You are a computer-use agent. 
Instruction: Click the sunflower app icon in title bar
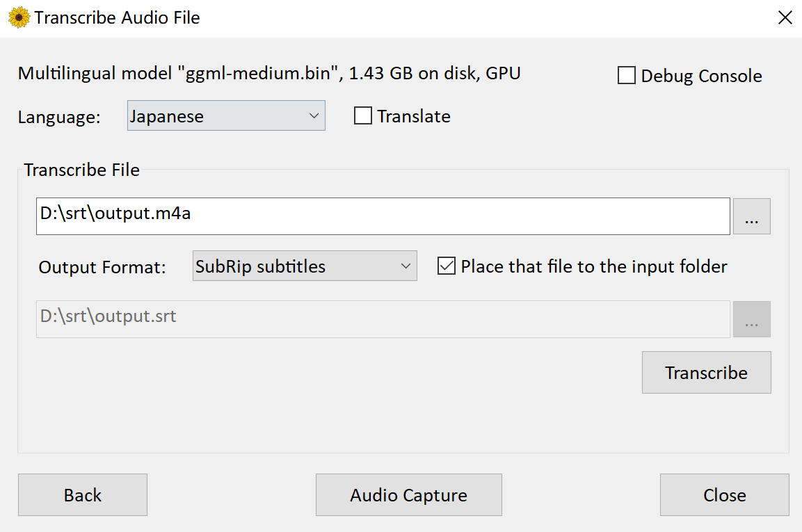pyautogui.click(x=19, y=17)
